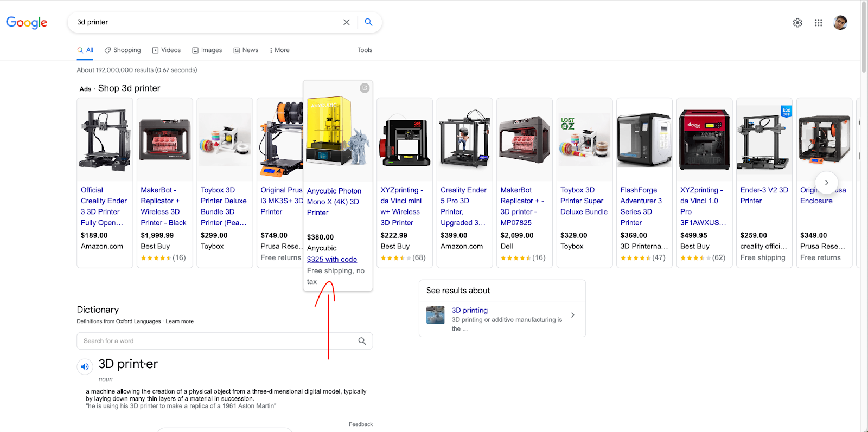
Task: Click the 3D Printerna… seller name
Action: [644, 247]
